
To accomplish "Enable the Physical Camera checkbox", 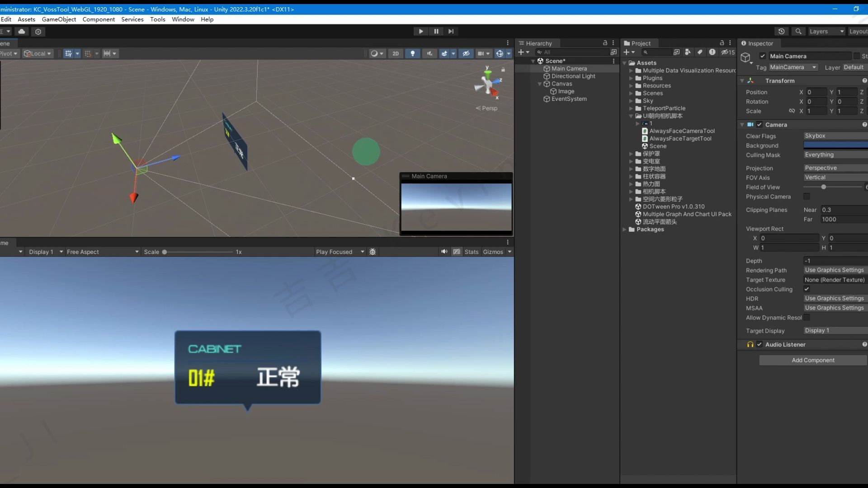I will point(807,196).
